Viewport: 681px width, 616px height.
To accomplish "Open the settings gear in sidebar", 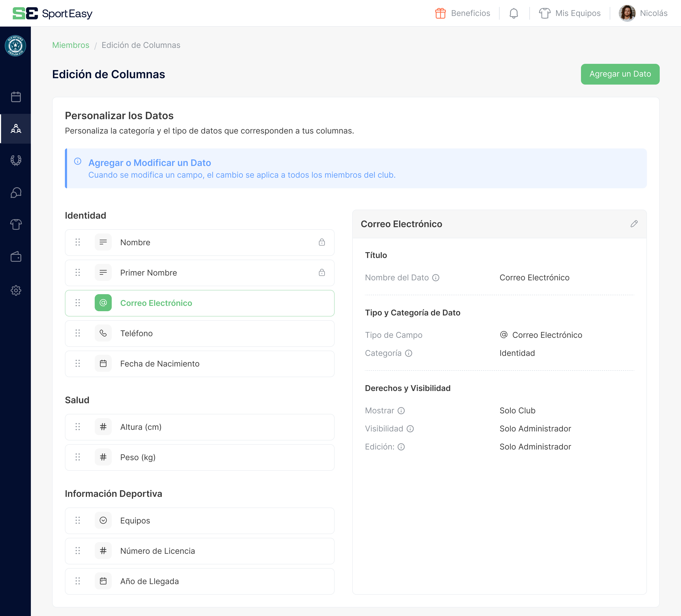I will tap(16, 290).
